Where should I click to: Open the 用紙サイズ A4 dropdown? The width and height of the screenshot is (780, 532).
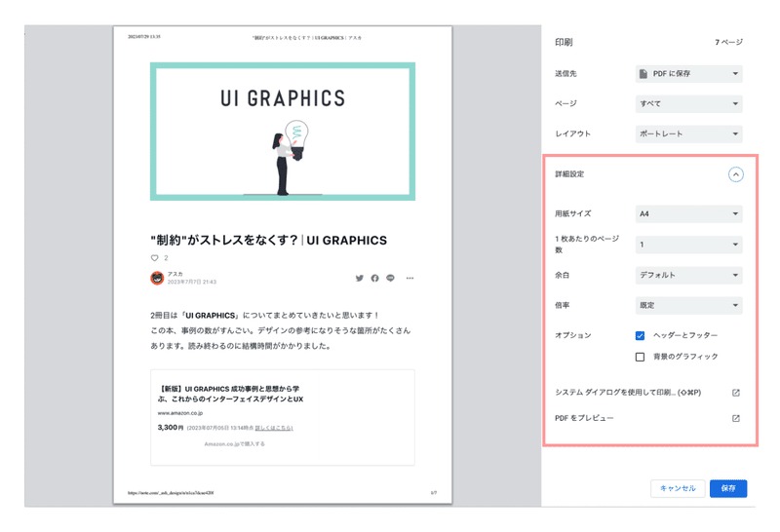(688, 213)
